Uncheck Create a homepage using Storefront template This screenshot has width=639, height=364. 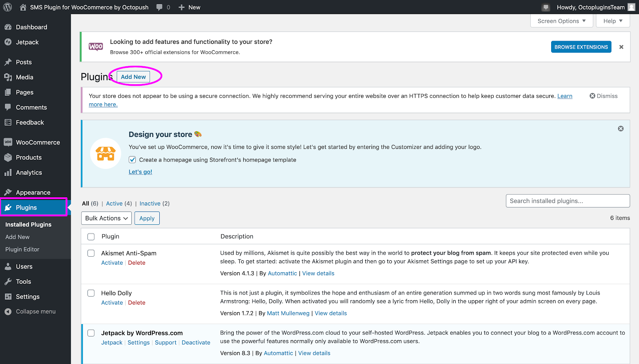pos(132,160)
